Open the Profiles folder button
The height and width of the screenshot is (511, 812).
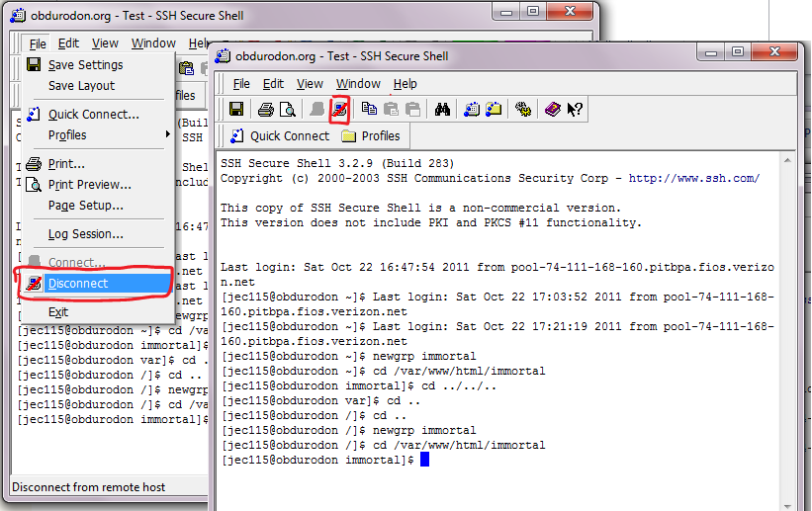pos(371,136)
